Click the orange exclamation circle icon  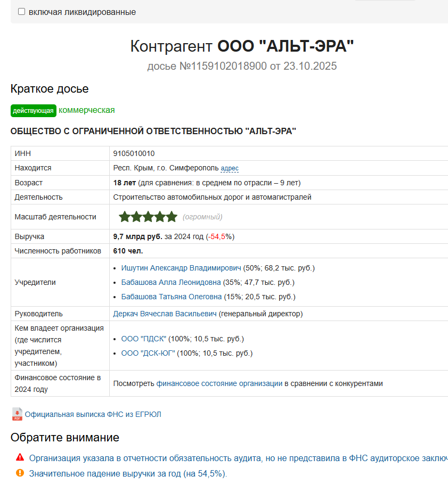click(x=20, y=472)
